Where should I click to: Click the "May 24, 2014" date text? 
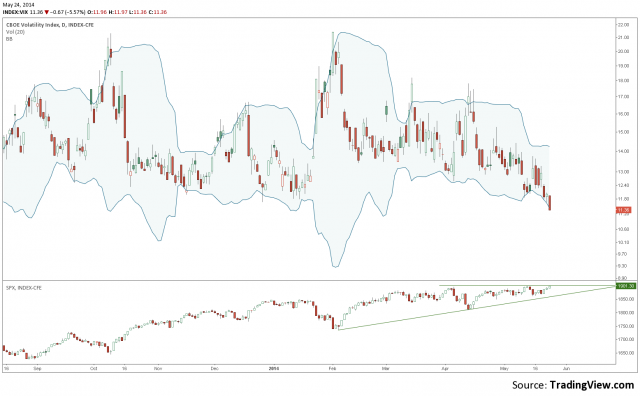(17, 4)
